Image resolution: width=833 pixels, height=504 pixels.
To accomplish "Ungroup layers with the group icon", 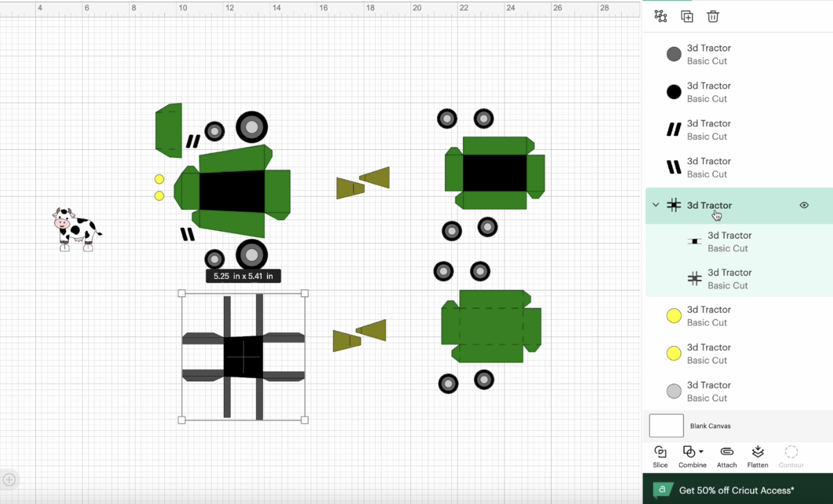I will pos(661,17).
